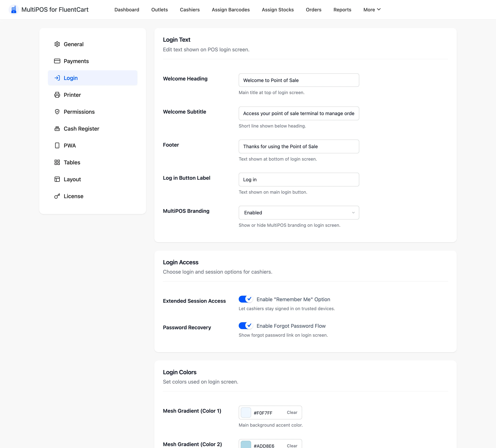The image size is (496, 448).
Task: Click the Welcome Subtitle text field
Action: (x=299, y=113)
